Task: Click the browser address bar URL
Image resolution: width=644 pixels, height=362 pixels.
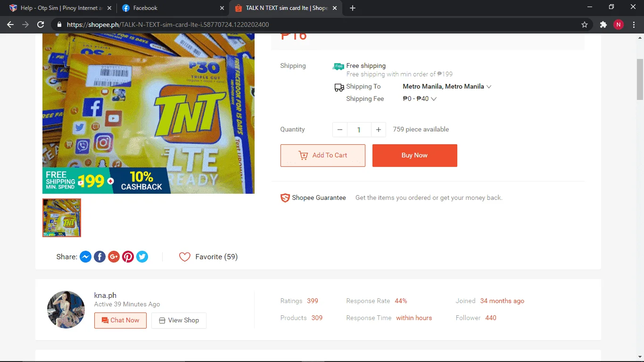Action: point(168,25)
